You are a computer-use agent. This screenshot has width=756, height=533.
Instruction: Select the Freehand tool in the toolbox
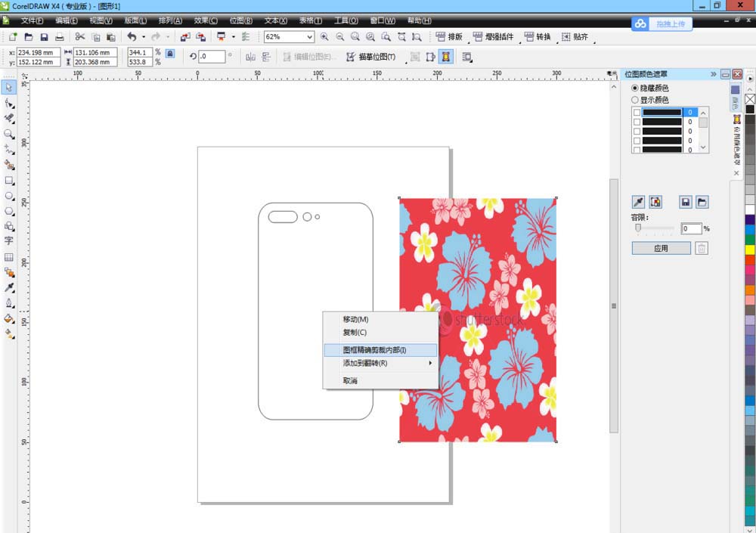coord(9,150)
